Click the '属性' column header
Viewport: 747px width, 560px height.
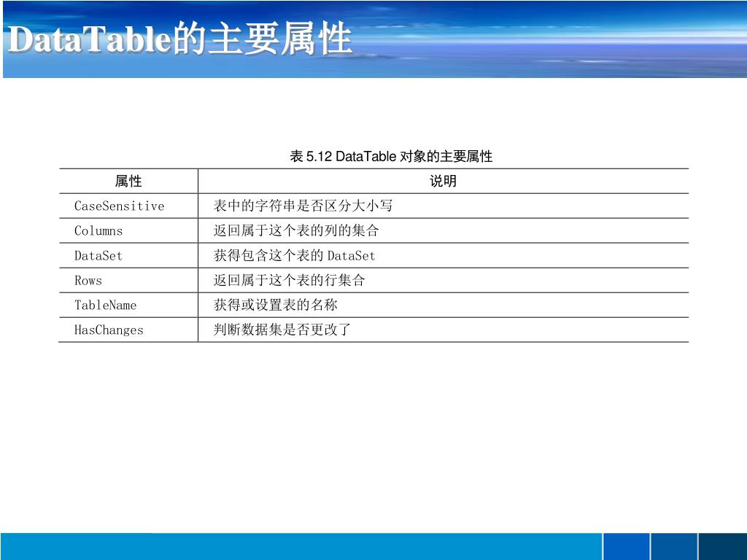[x=128, y=181]
